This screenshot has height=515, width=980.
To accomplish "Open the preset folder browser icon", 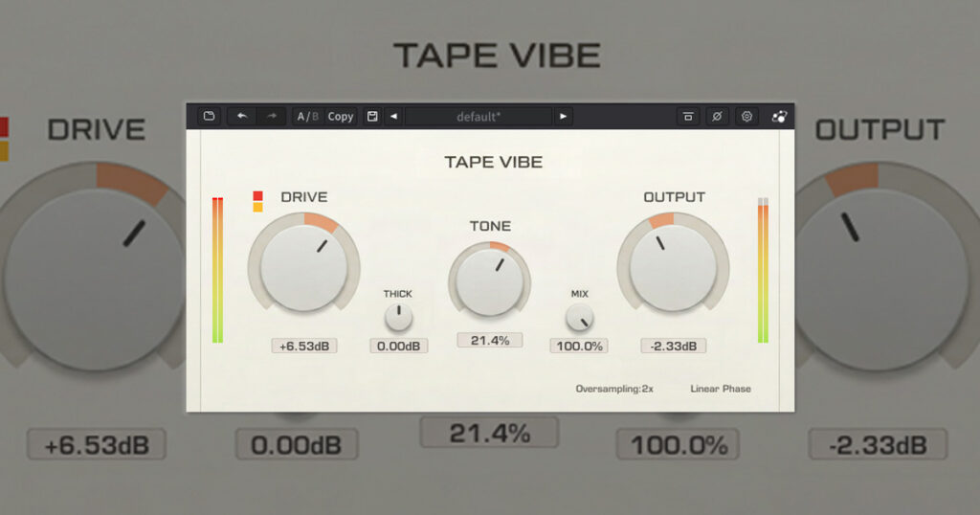I will tap(210, 116).
